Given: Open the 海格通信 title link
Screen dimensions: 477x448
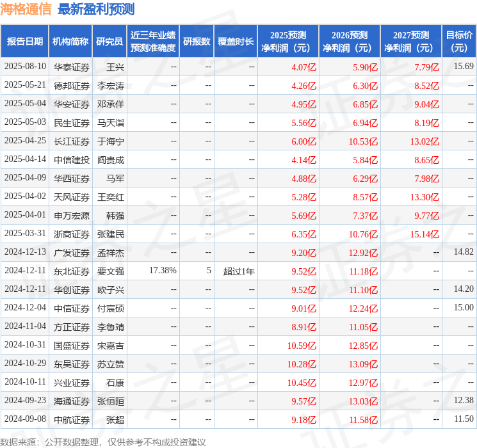Looking at the screenshot, I should click(26, 9).
